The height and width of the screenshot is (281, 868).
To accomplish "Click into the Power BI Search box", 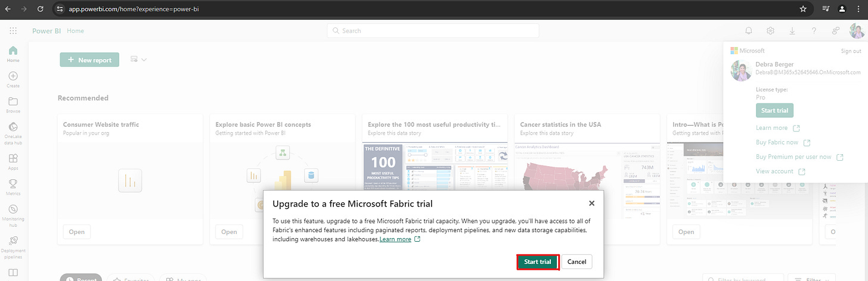I will click(433, 30).
